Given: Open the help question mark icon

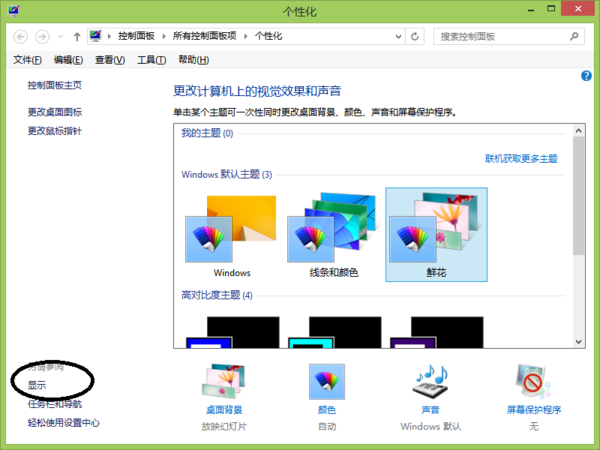Looking at the screenshot, I should click(586, 76).
